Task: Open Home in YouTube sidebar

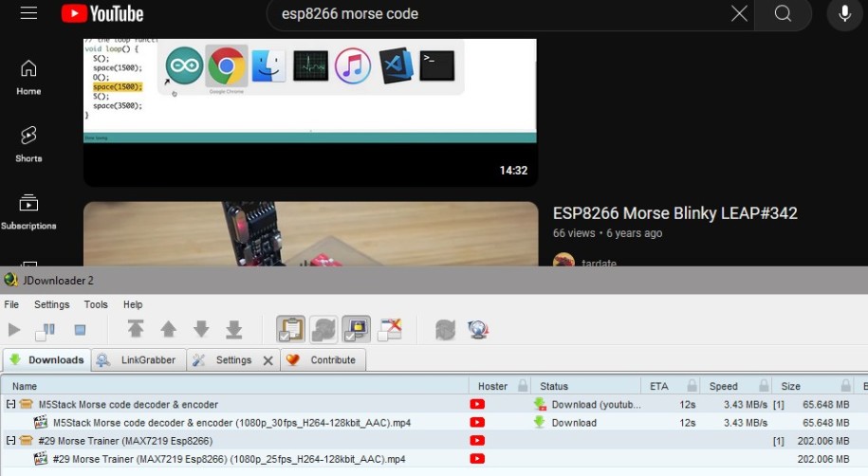Action: tap(28, 78)
